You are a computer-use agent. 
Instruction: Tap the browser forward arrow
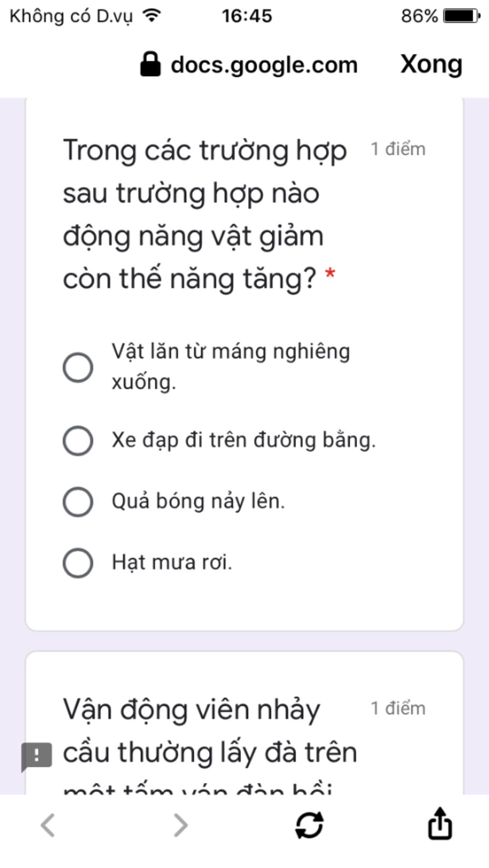point(181,825)
